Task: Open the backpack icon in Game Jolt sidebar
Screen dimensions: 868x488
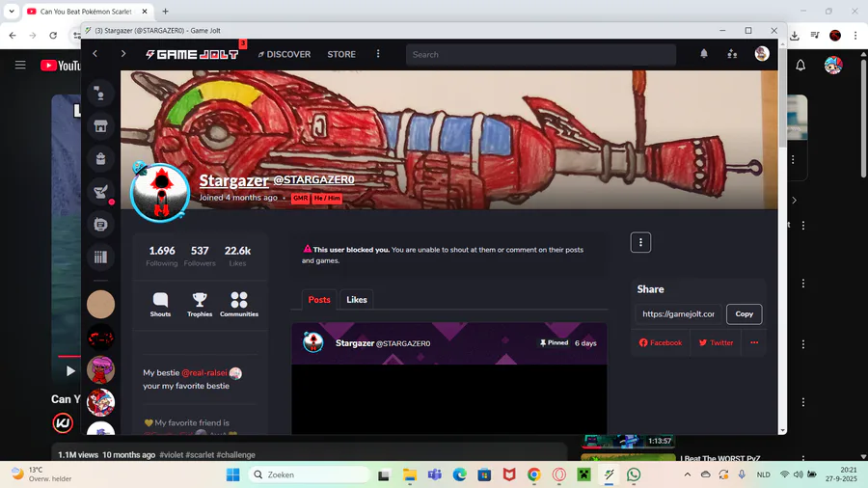Action: click(100, 159)
